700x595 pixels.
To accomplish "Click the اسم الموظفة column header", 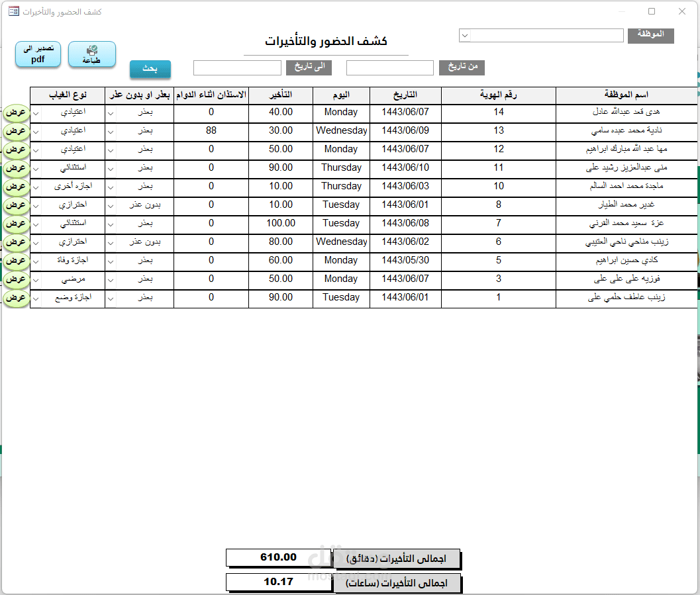I will (626, 95).
